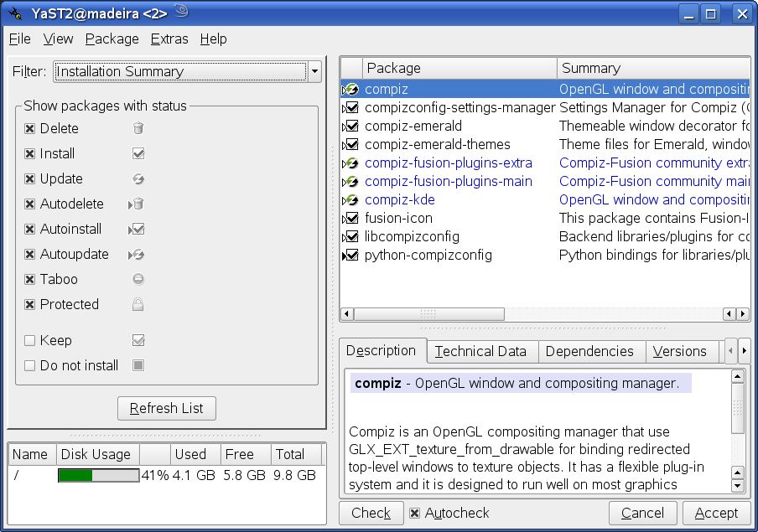Toggle the Autocheck checkbox
The image size is (758, 532).
tap(414, 514)
